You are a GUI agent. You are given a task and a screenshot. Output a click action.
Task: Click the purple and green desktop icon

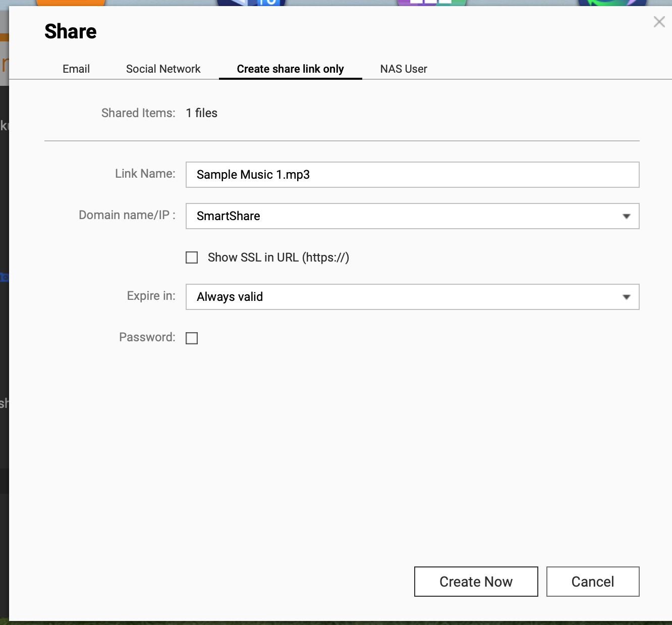(431, 3)
